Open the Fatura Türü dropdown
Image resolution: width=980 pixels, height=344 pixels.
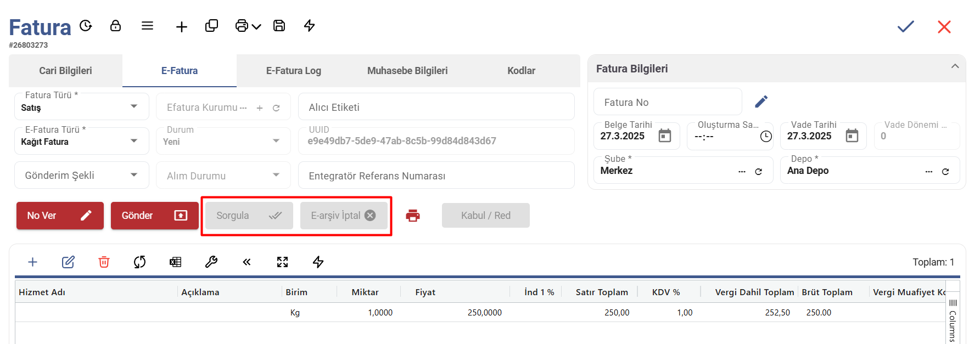[x=134, y=106]
